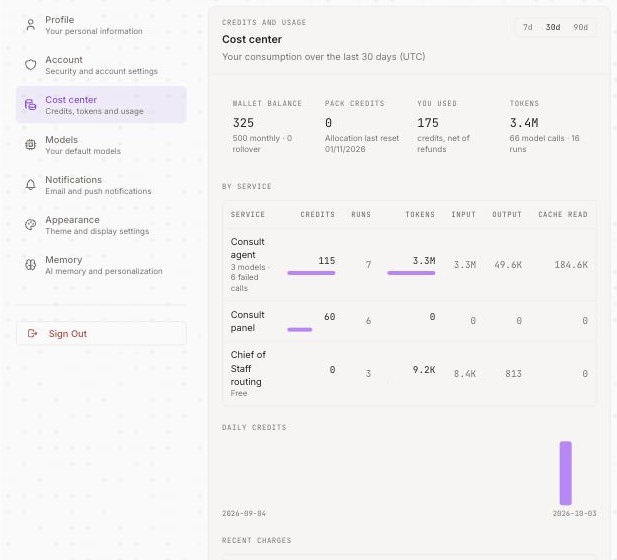
Task: Click Chief of Staff tokens 9.2K
Action: point(424,370)
